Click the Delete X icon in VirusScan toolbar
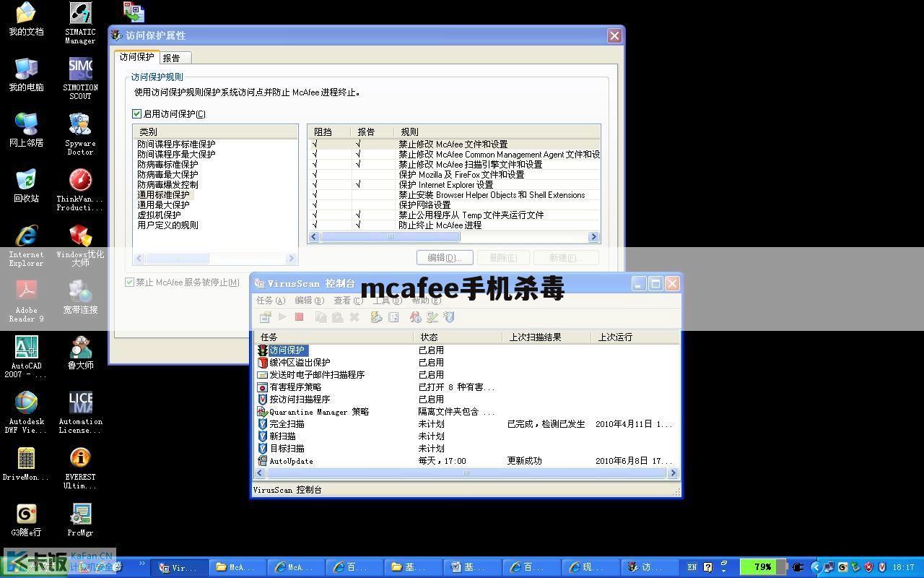 click(x=354, y=317)
